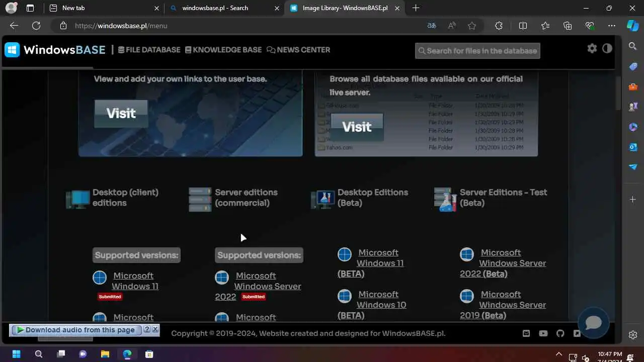Click Visit button under user base links

click(121, 113)
